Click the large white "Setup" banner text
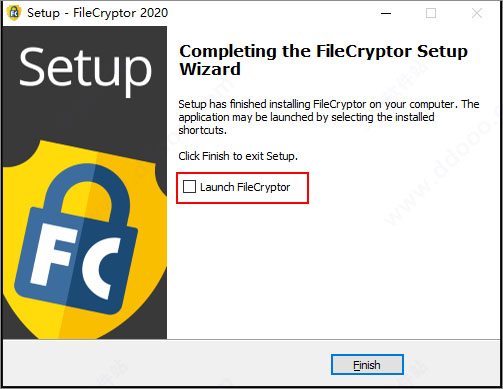503x389 pixels. coord(85,69)
